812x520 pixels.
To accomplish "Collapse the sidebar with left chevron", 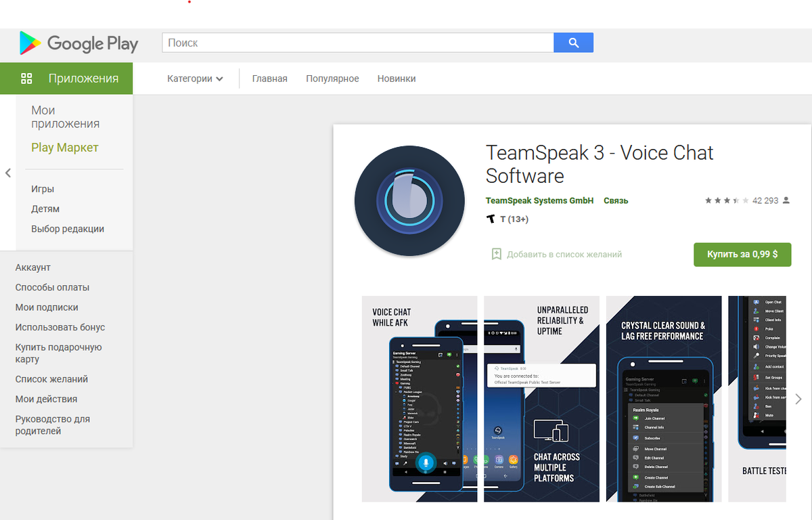I will pyautogui.click(x=8, y=173).
